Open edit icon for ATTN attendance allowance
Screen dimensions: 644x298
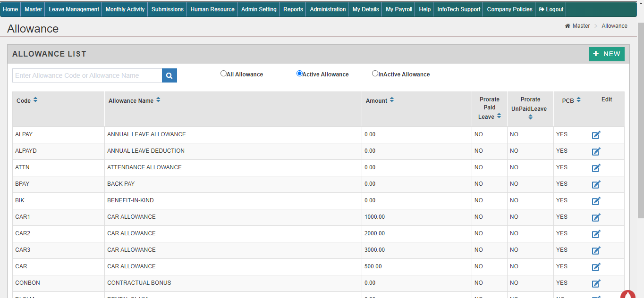pyautogui.click(x=596, y=168)
